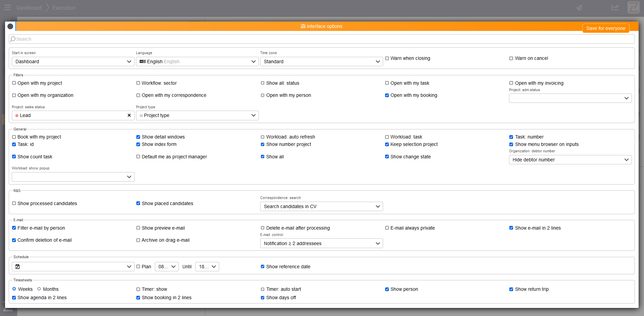Click the dark circle button on dialog header

(x=10, y=26)
